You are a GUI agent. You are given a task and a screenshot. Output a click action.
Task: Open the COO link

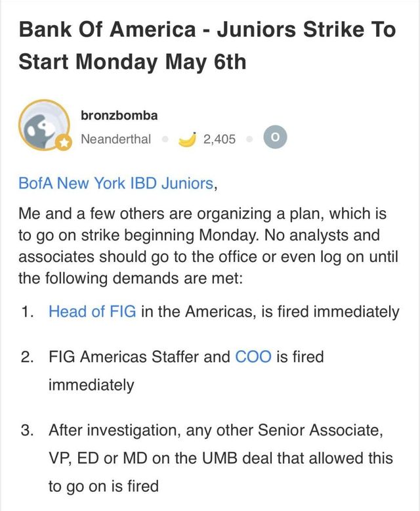click(x=253, y=358)
